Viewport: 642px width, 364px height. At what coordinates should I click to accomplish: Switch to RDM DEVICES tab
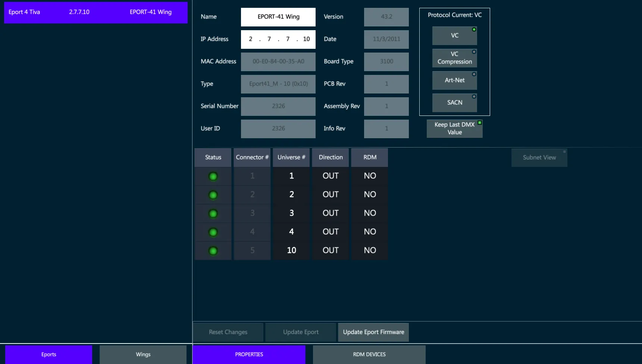pos(369,354)
